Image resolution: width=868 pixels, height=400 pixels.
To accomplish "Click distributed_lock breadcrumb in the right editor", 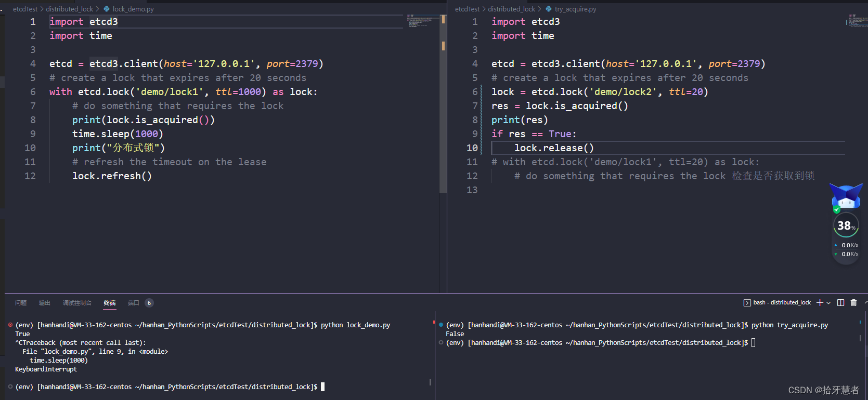I will pos(512,9).
